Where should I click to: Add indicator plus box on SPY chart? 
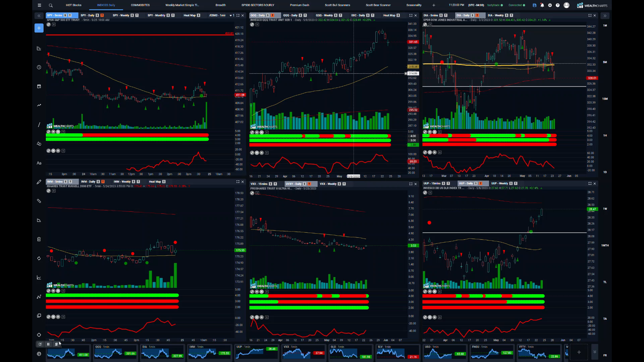[54, 24]
